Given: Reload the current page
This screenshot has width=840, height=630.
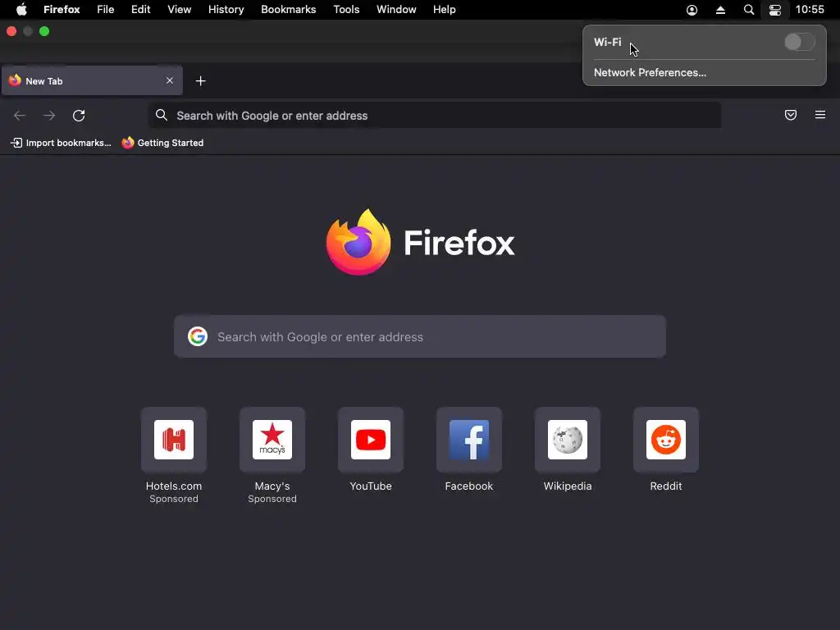Looking at the screenshot, I should (79, 116).
